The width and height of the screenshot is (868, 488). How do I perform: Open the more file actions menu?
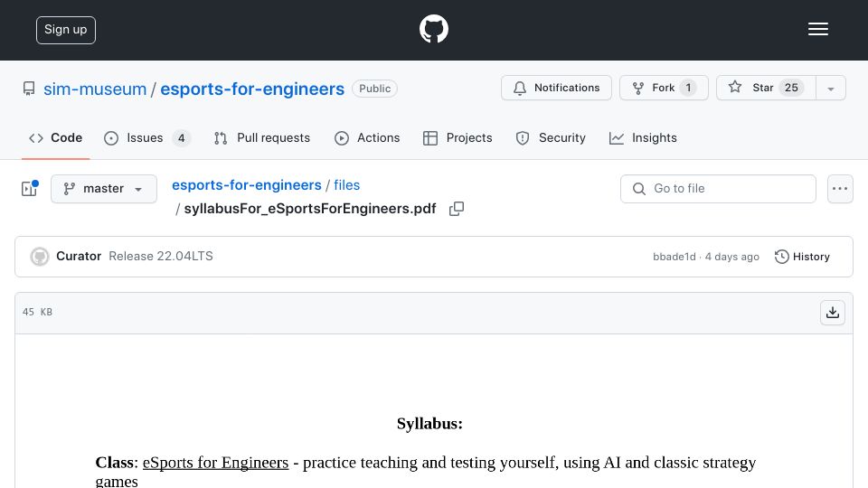pos(840,189)
